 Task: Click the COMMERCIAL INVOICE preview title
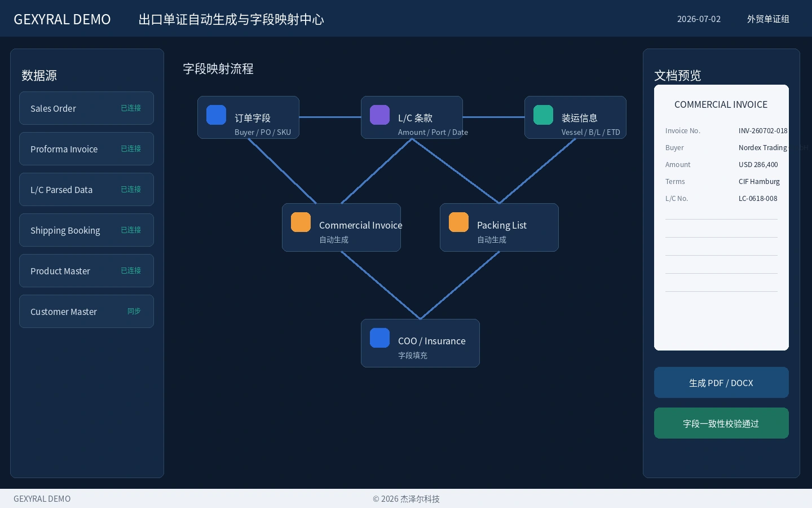click(x=721, y=104)
